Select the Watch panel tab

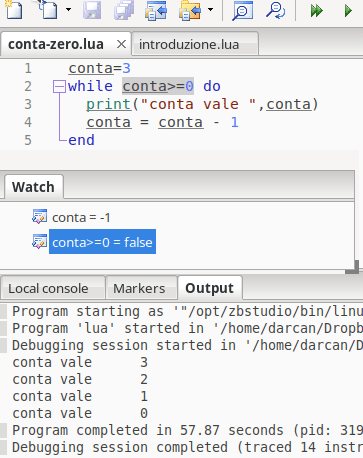(33, 187)
